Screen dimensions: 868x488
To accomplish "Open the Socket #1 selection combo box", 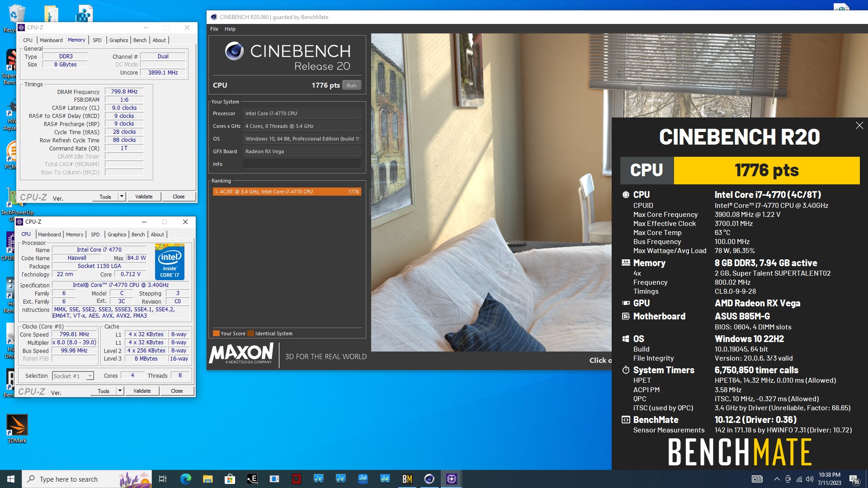I will point(73,376).
